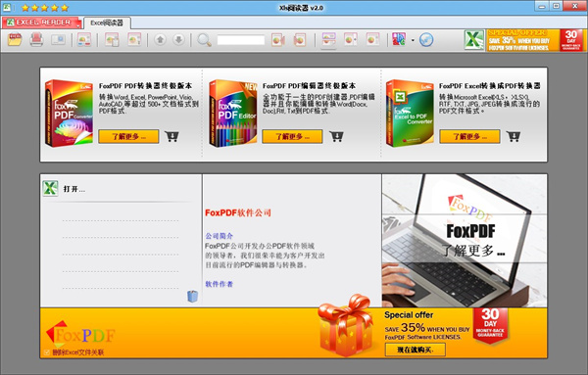Click the icon immediately right of the search field

[278, 39]
